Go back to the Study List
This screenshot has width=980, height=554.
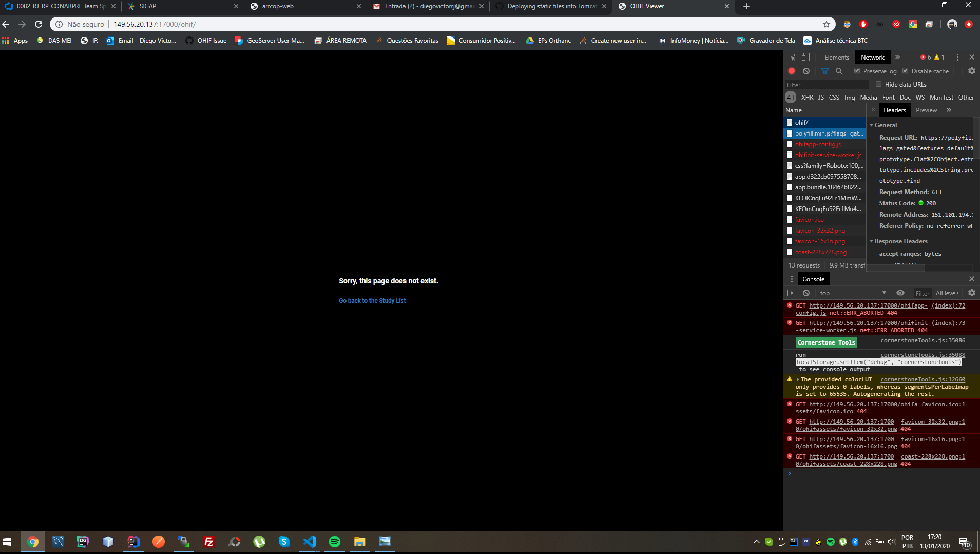[372, 301]
